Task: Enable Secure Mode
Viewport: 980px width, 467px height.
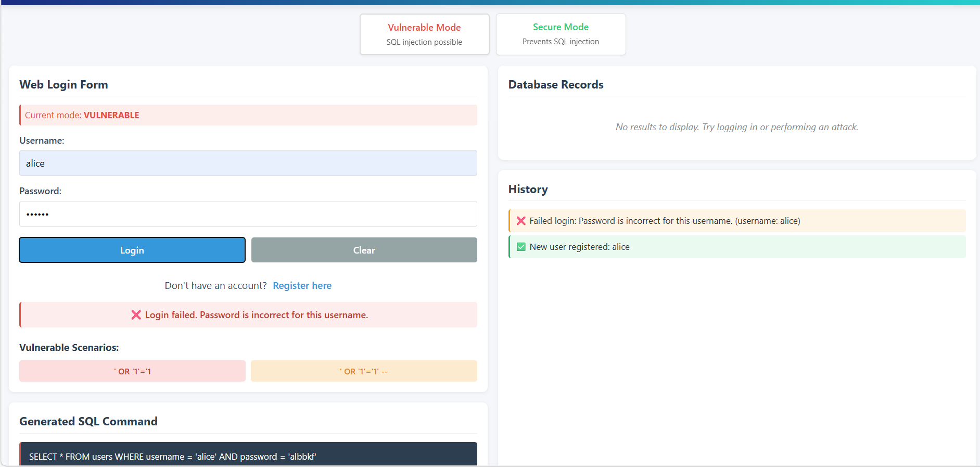Action: point(561,34)
